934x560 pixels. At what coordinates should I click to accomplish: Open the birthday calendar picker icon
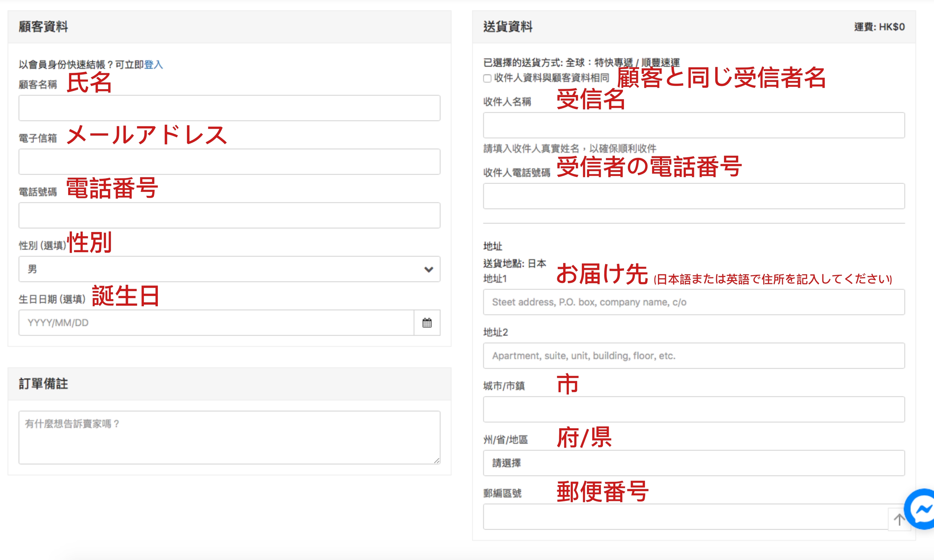point(427,323)
